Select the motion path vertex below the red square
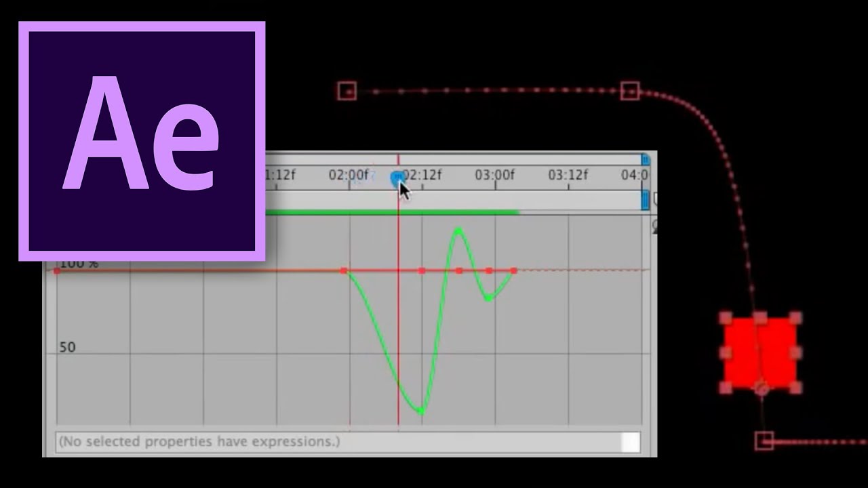Screen dimensions: 868x488 (x=764, y=441)
